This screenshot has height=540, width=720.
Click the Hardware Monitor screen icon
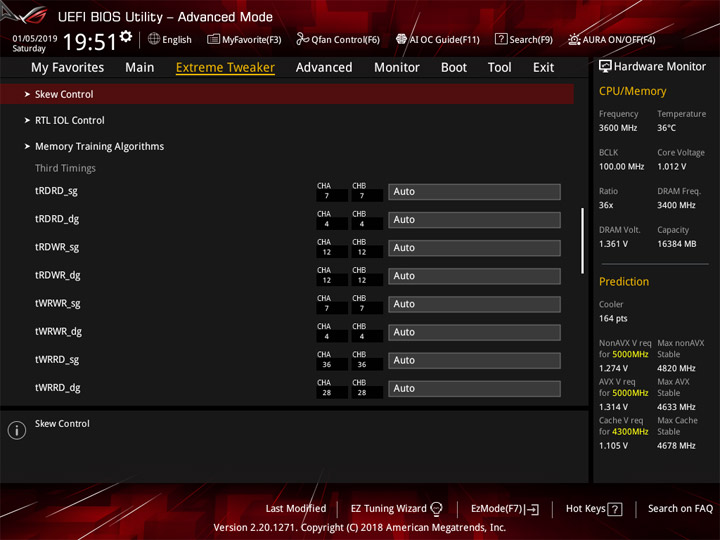(x=605, y=66)
